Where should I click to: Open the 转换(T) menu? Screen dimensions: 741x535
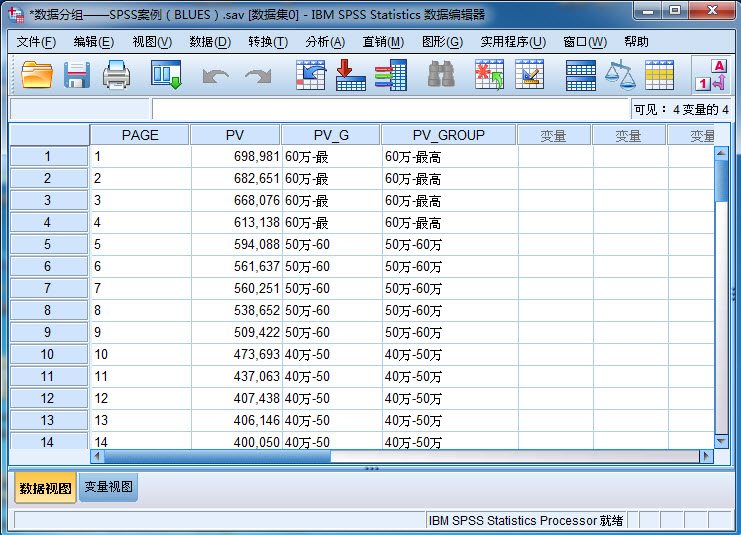pos(268,42)
